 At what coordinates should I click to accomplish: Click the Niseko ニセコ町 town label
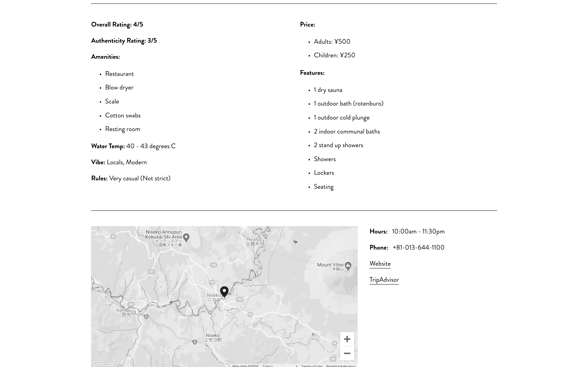pyautogui.click(x=213, y=337)
